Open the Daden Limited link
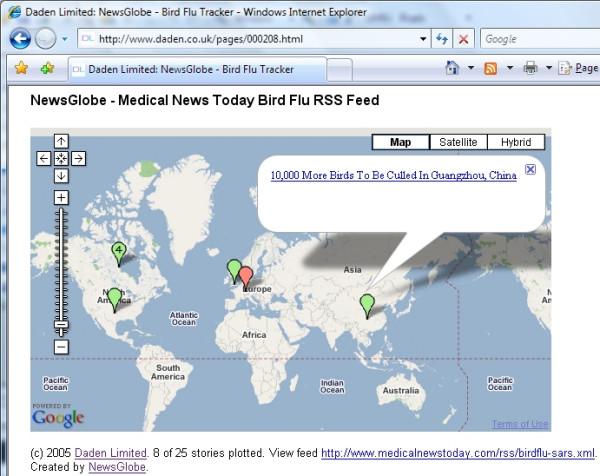 coord(111,453)
